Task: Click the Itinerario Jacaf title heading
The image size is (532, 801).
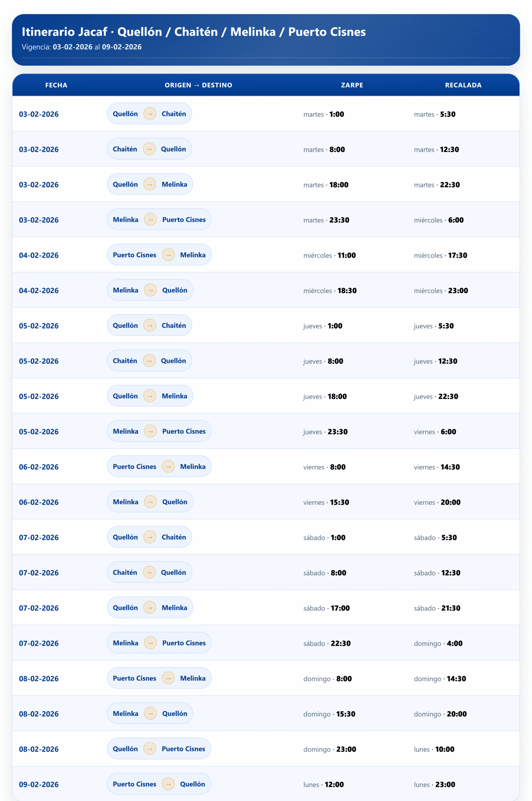Action: tap(194, 32)
